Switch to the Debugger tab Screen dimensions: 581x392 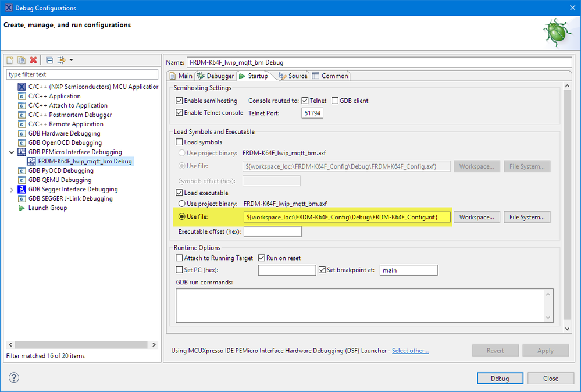[216, 76]
